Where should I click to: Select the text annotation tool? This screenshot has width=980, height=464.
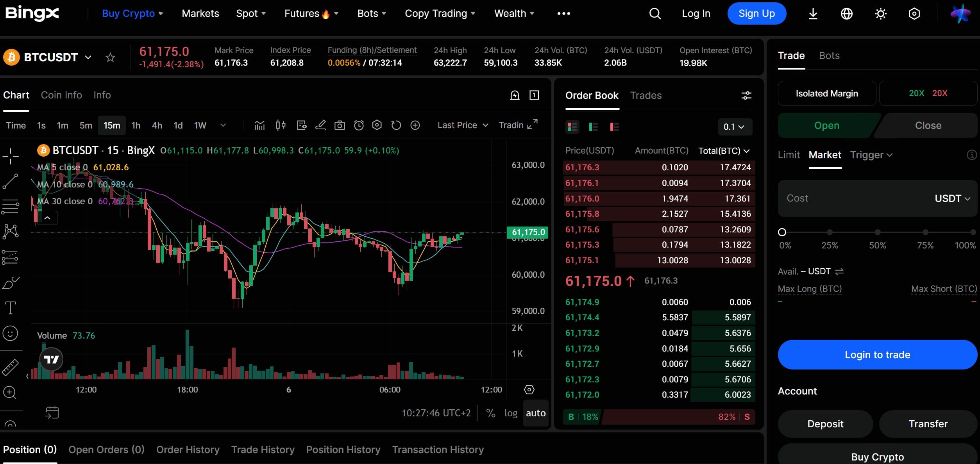11,308
